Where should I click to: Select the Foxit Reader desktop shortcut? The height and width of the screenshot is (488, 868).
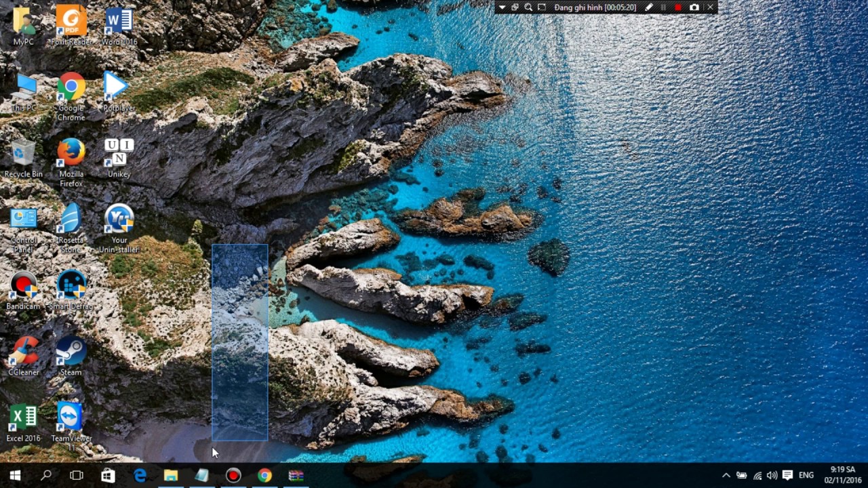point(71,26)
